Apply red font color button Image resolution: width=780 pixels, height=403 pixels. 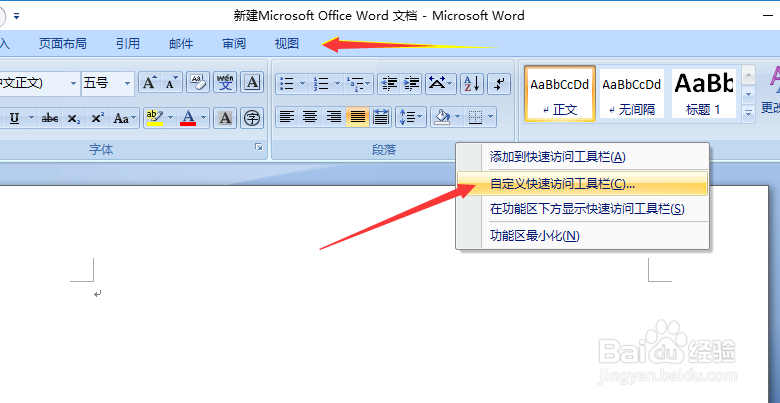pyautogui.click(x=188, y=118)
